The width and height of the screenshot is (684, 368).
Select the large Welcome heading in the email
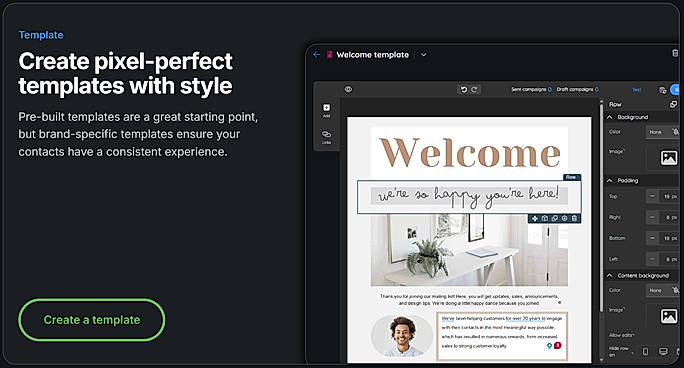(469, 153)
